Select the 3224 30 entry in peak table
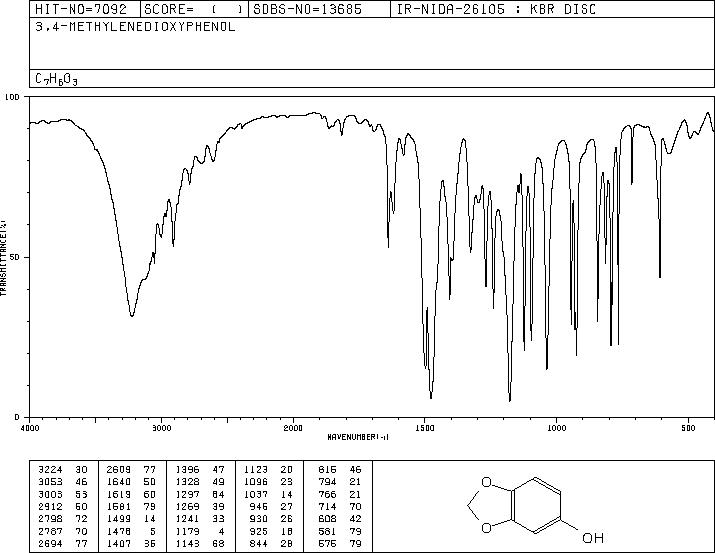Screen dimensions: 715x553 (x=63, y=470)
